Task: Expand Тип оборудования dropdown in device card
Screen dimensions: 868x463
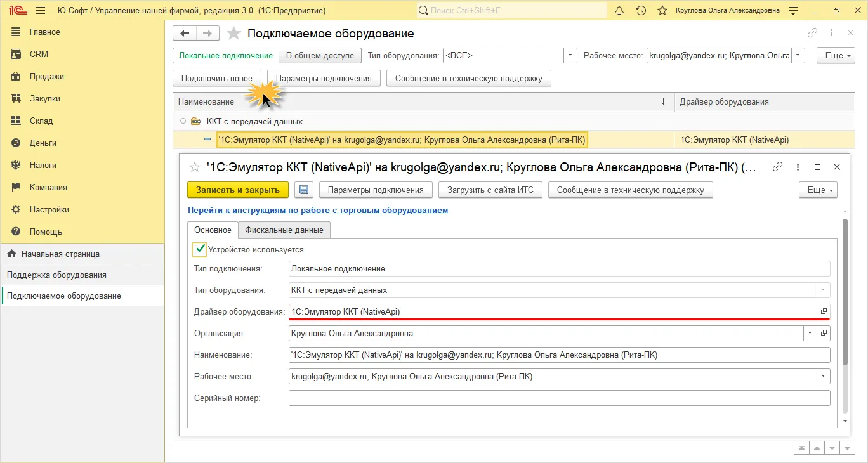Action: [824, 290]
